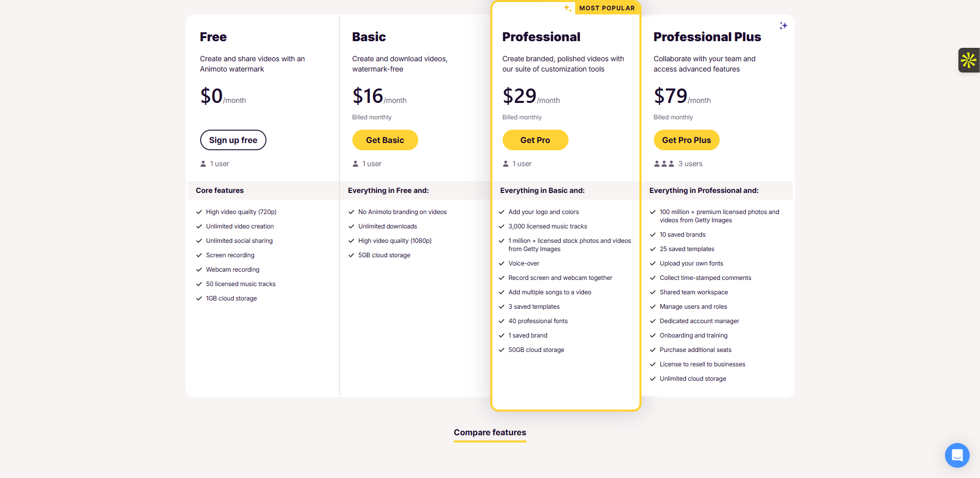Click the green asterisk side widget
This screenshot has height=478, width=980.
[968, 60]
